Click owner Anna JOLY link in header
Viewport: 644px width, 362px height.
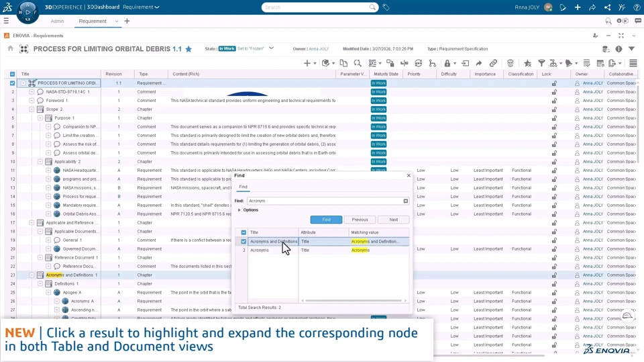click(319, 48)
